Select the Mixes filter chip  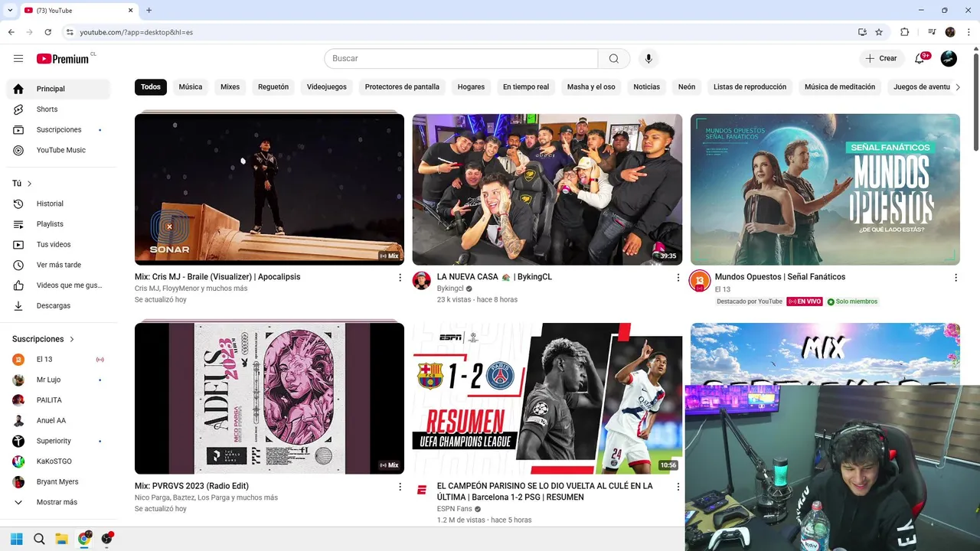pos(230,87)
